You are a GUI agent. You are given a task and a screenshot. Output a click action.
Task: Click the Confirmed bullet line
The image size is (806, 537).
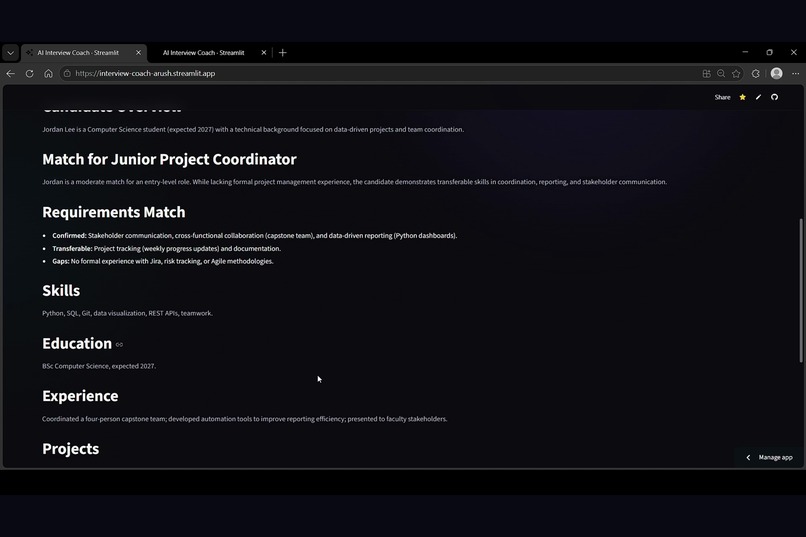pyautogui.click(x=254, y=235)
